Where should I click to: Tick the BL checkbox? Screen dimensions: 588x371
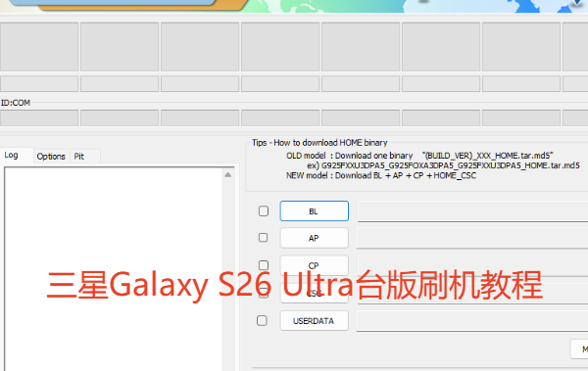tap(264, 211)
